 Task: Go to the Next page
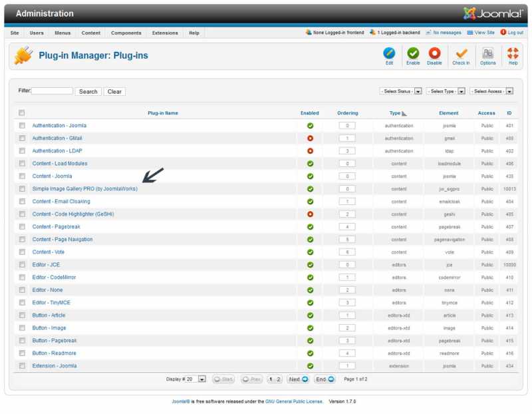click(298, 379)
